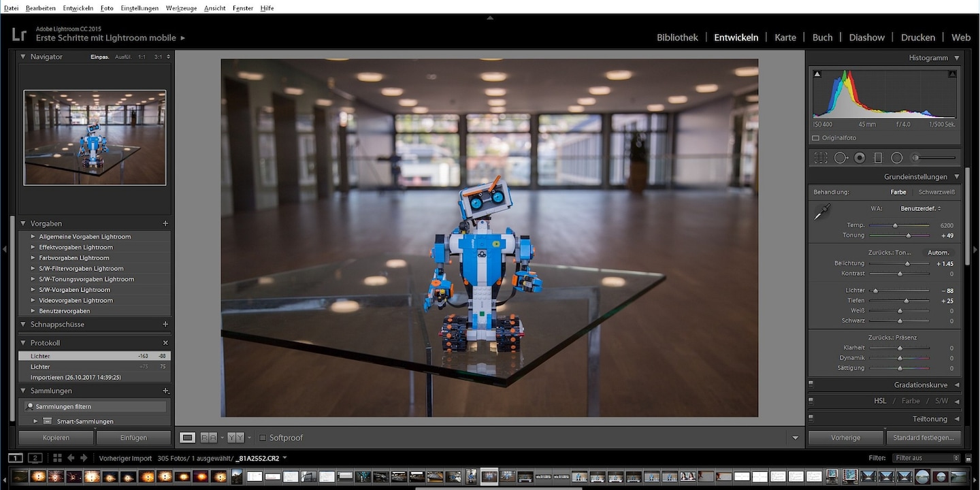Click the Autom. tone button

point(938,252)
